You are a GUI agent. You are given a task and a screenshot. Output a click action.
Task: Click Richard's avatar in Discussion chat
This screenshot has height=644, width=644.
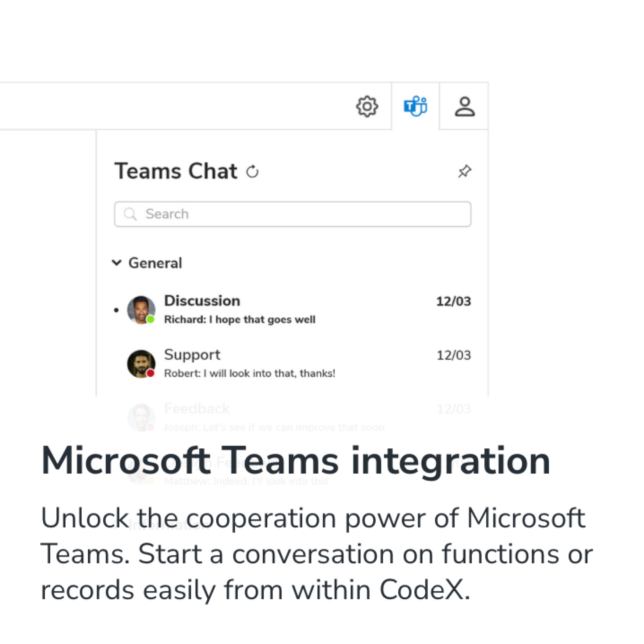141,310
